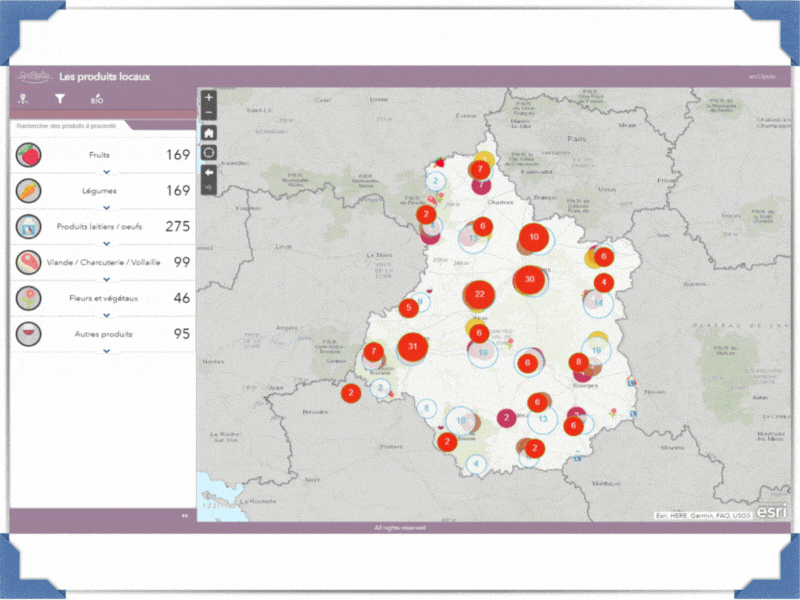Click the strawberry marker on the map

click(439, 163)
